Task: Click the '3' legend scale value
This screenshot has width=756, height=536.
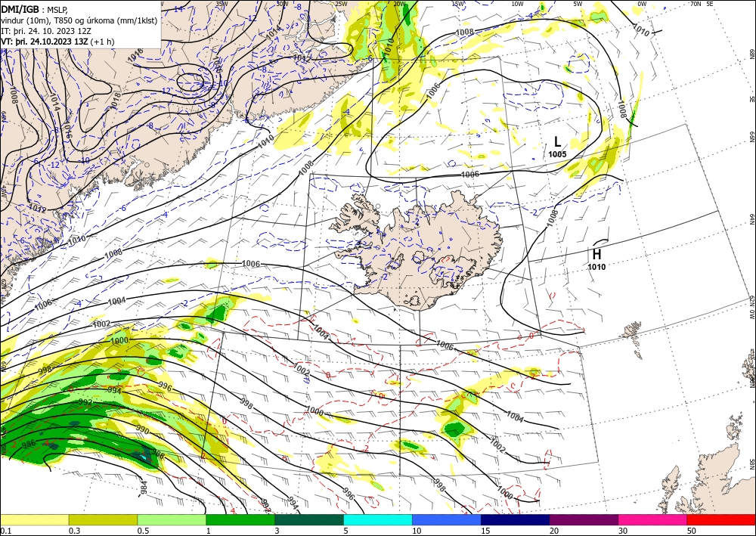Action: click(277, 531)
